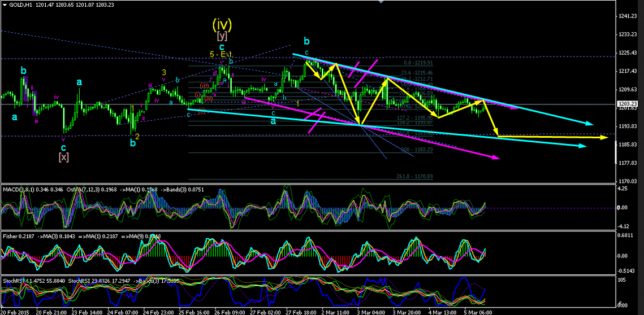Image resolution: width=644 pixels, height=315 pixels.
Task: Click the 105 scale value in StochRSI pane
Action: [x=623, y=280]
